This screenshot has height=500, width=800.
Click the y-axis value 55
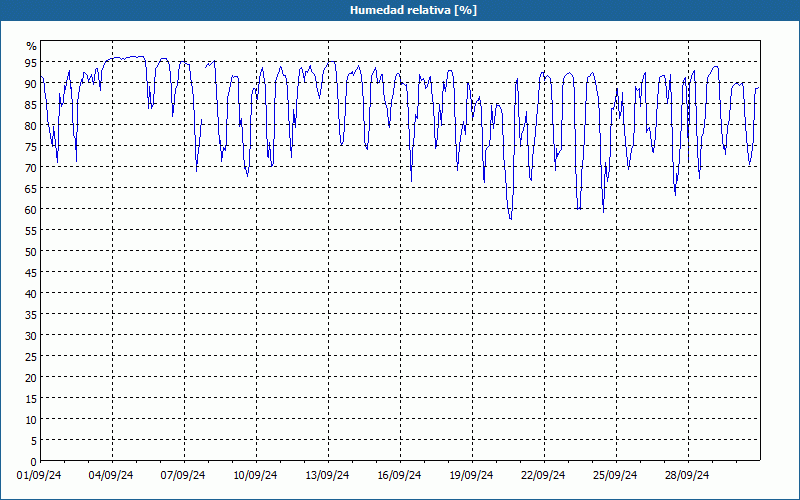31,230
